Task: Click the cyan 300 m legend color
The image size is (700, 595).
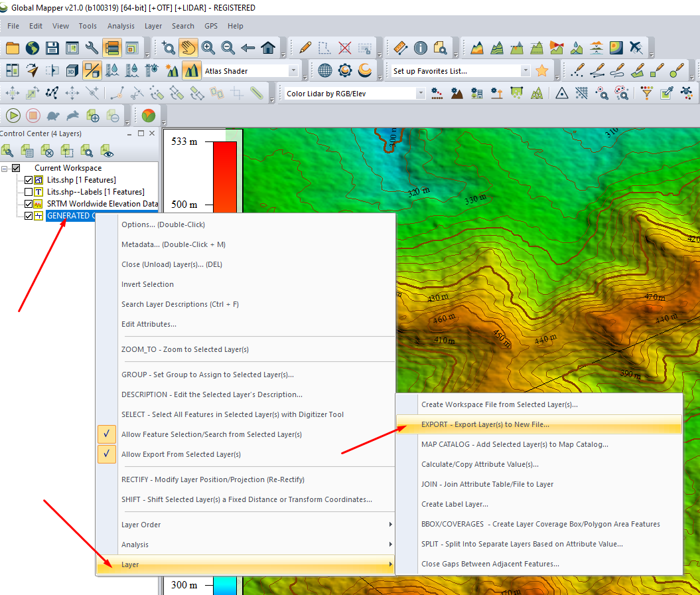Action: tap(224, 585)
